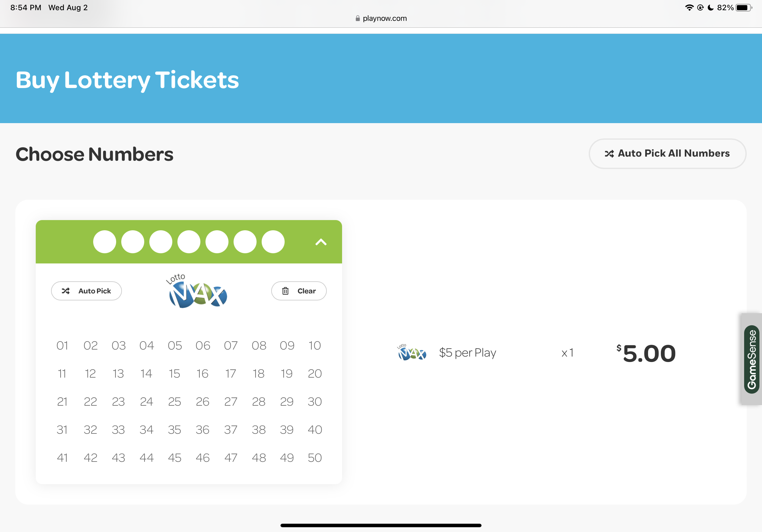
Task: Click the small Lotto Max logo beside $5 per Play
Action: coord(412,352)
